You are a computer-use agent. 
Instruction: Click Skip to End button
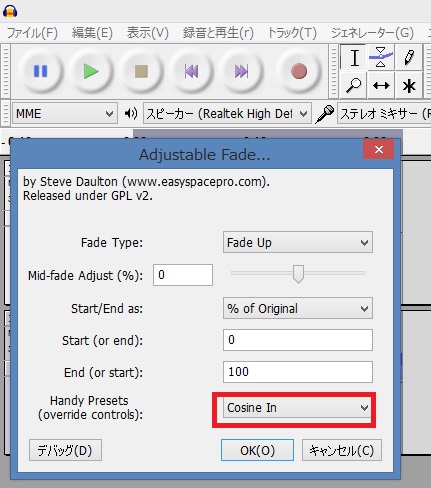coord(241,71)
